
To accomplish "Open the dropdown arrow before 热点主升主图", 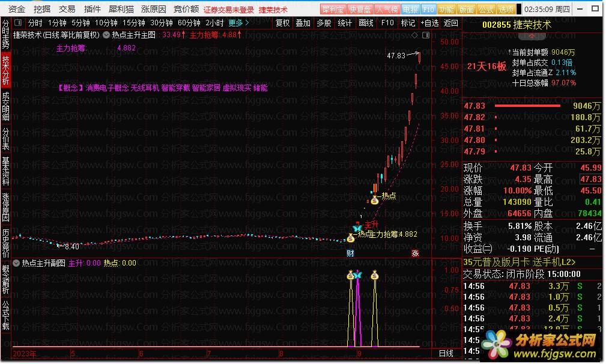I will click(x=106, y=35).
